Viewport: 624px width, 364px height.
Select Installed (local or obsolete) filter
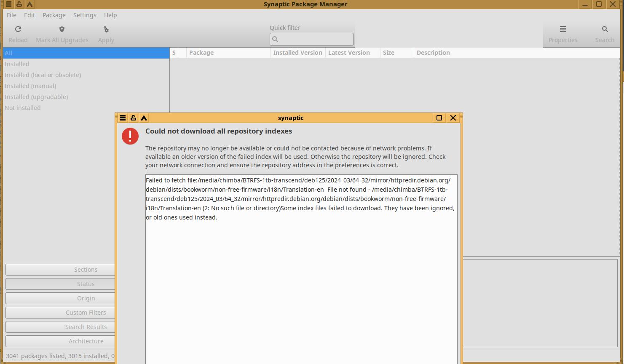(86, 75)
